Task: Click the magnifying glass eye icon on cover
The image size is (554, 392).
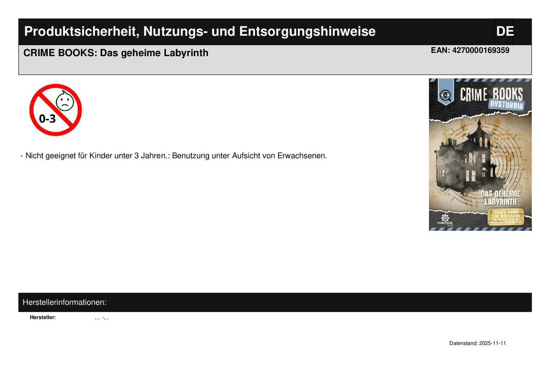Action: 445,96
